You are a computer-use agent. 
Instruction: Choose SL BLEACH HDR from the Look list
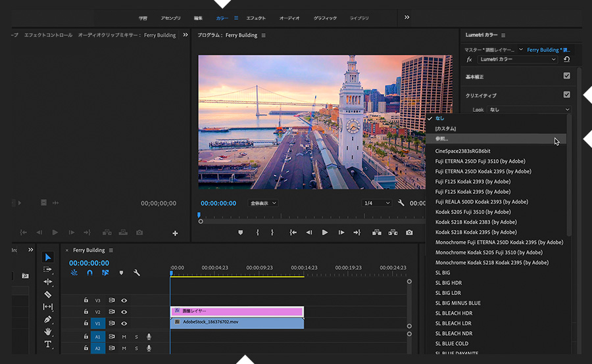point(454,313)
